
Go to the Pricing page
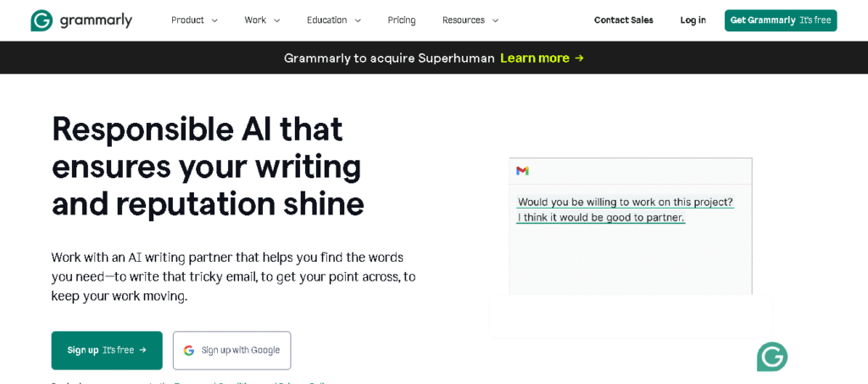tap(402, 20)
